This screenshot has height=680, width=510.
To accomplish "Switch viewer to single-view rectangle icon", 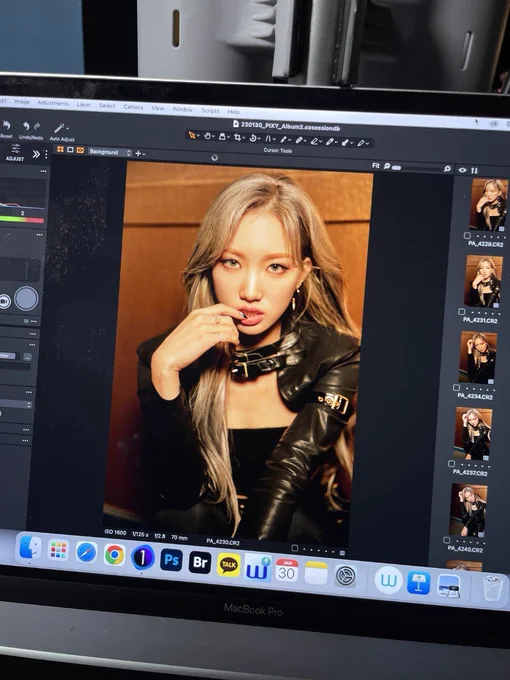I will pos(70,150).
